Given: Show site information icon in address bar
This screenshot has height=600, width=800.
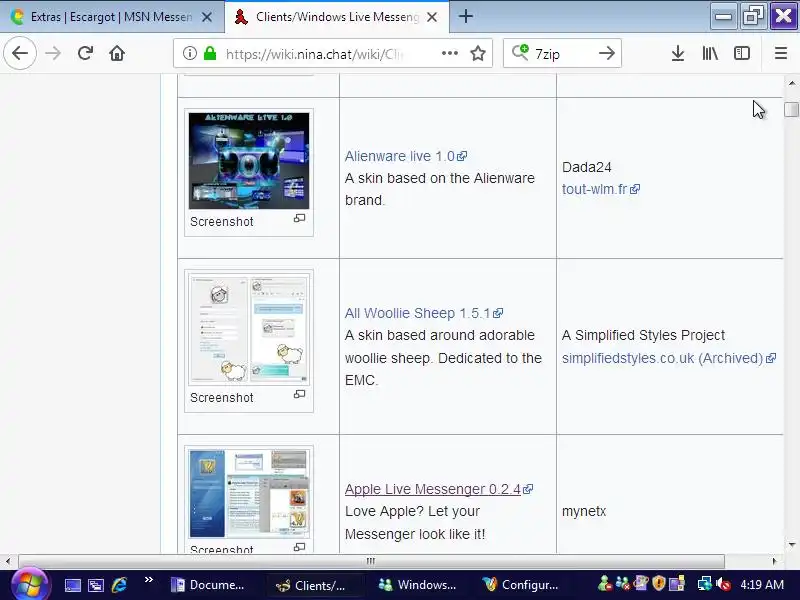Looking at the screenshot, I should click(x=190, y=53).
